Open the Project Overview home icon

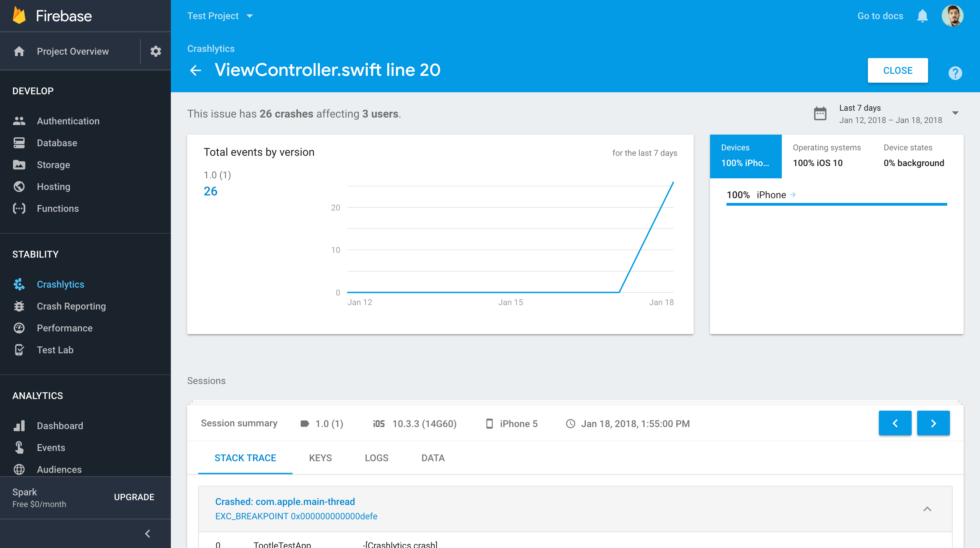tap(19, 51)
